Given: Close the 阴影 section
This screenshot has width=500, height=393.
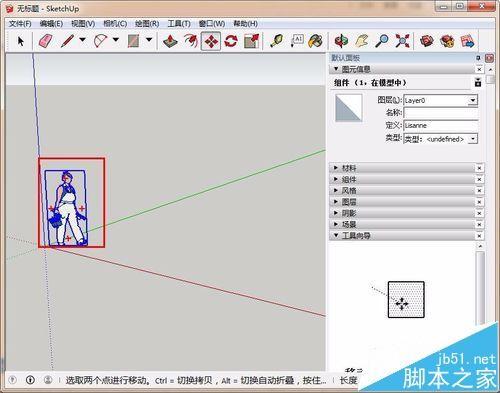Looking at the screenshot, I should point(479,213).
